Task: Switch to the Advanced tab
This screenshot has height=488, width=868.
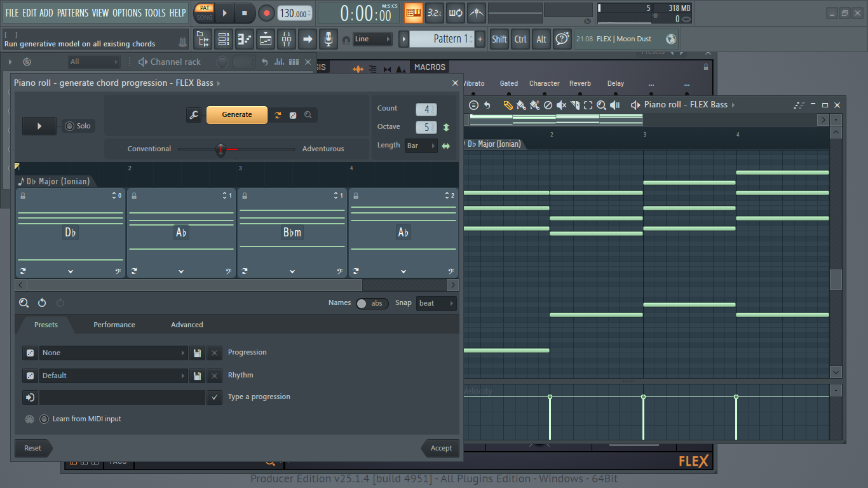Action: coord(187,325)
